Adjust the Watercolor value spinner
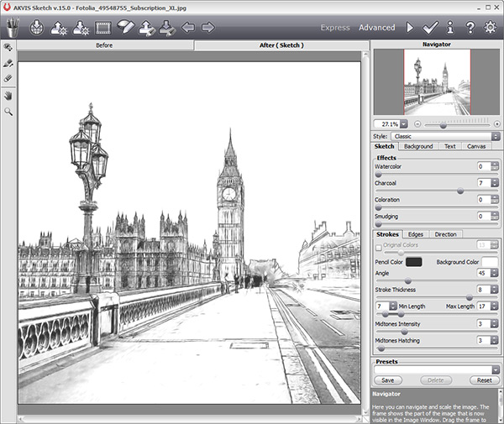 (x=495, y=166)
